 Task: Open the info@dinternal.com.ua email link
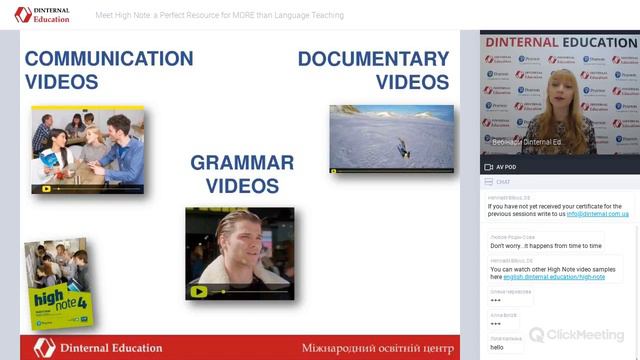coord(598,214)
